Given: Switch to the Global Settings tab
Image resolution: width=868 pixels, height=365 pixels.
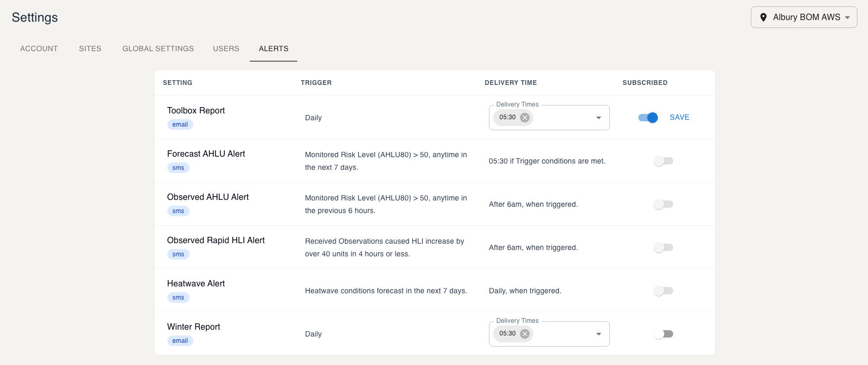Looking at the screenshot, I should click(158, 49).
